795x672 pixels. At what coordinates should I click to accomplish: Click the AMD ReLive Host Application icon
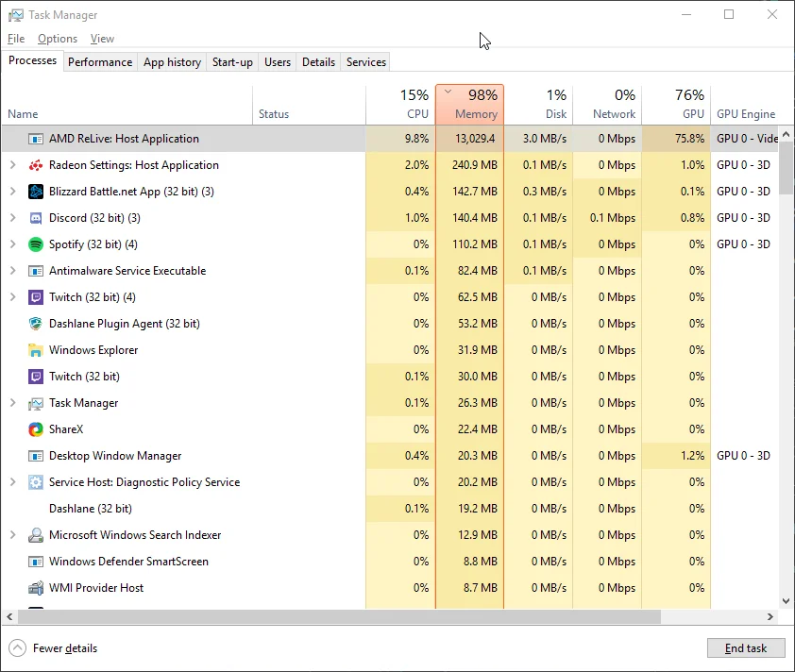coord(36,139)
